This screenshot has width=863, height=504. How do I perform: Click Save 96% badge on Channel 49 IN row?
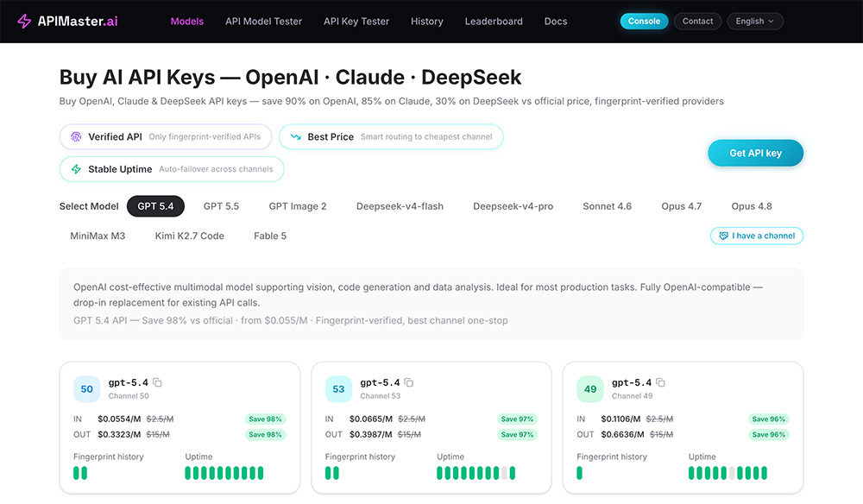[x=768, y=419]
